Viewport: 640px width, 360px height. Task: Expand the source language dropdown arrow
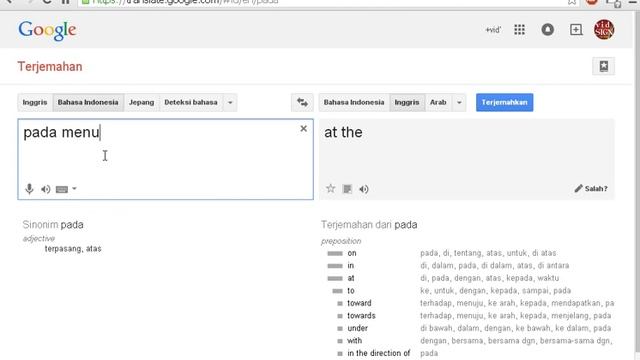[230, 102]
